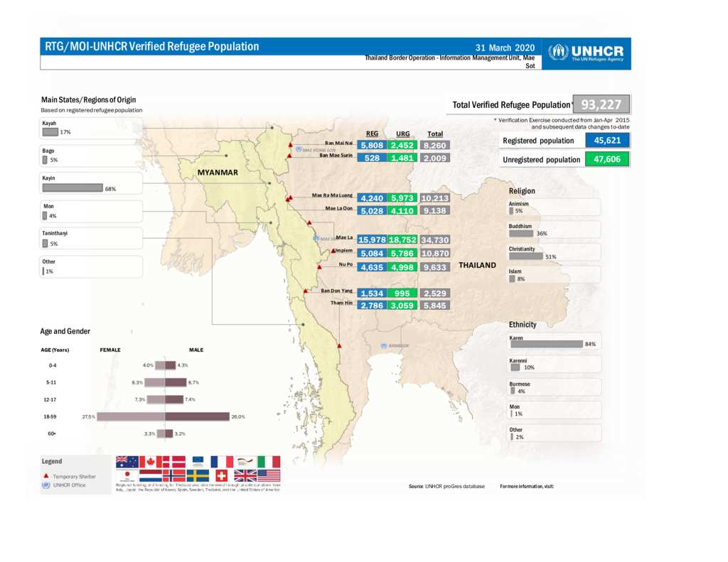Click the UNHCR office marker near Mae Sot
Image resolution: width=728 pixels, height=562 pixels.
[315, 237]
